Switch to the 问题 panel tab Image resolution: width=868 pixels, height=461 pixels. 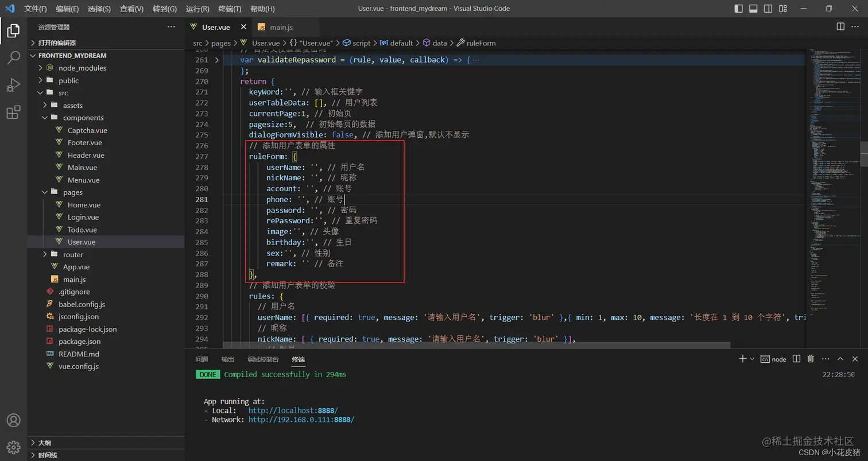(201, 359)
